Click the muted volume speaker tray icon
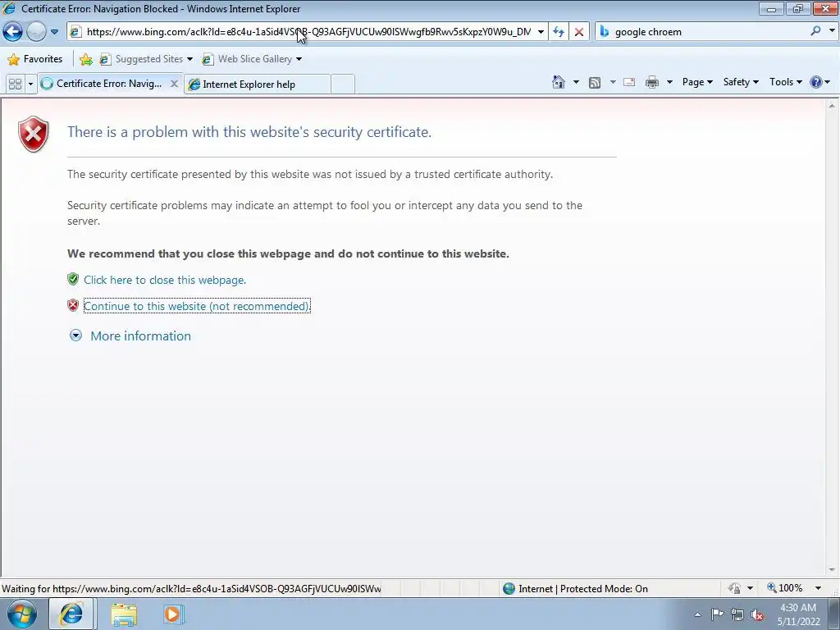The width and height of the screenshot is (840, 630). 757,615
